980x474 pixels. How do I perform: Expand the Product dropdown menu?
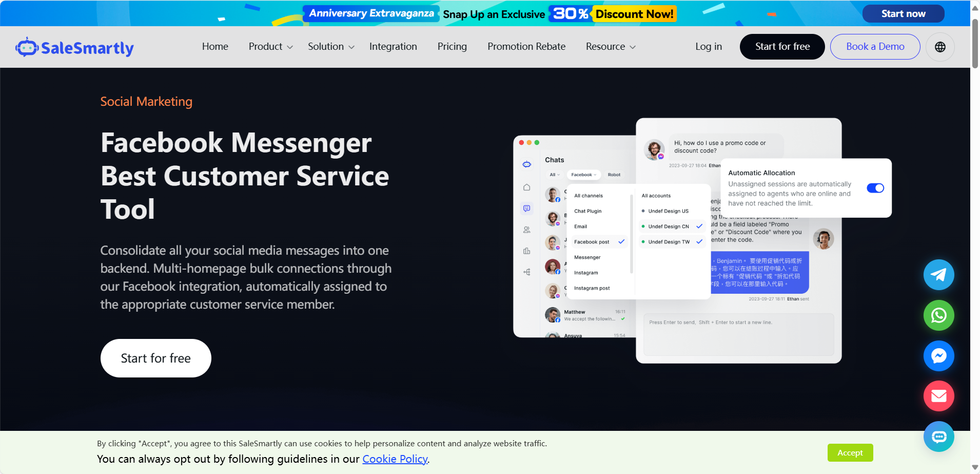pos(270,47)
